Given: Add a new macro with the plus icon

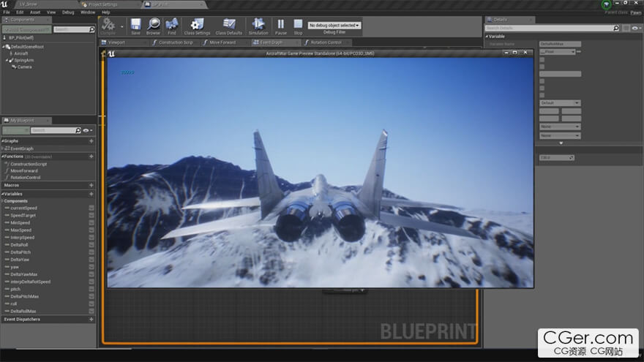Looking at the screenshot, I should (91, 185).
